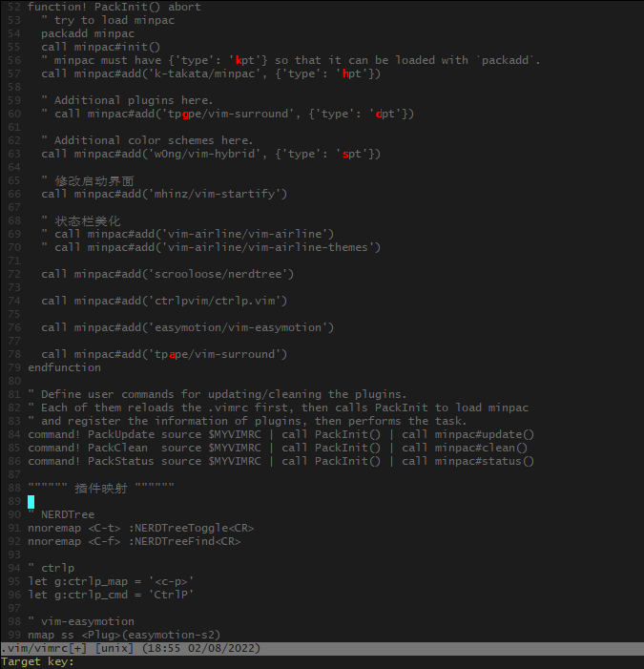Click 'PackStatus' on line 86
Image resolution: width=644 pixels, height=669 pixels.
[121, 461]
